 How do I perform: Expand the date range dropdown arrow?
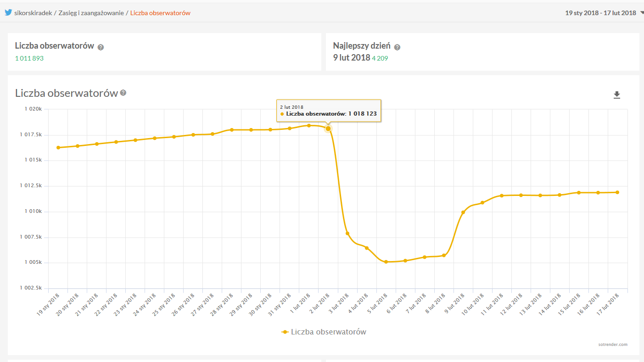click(641, 13)
